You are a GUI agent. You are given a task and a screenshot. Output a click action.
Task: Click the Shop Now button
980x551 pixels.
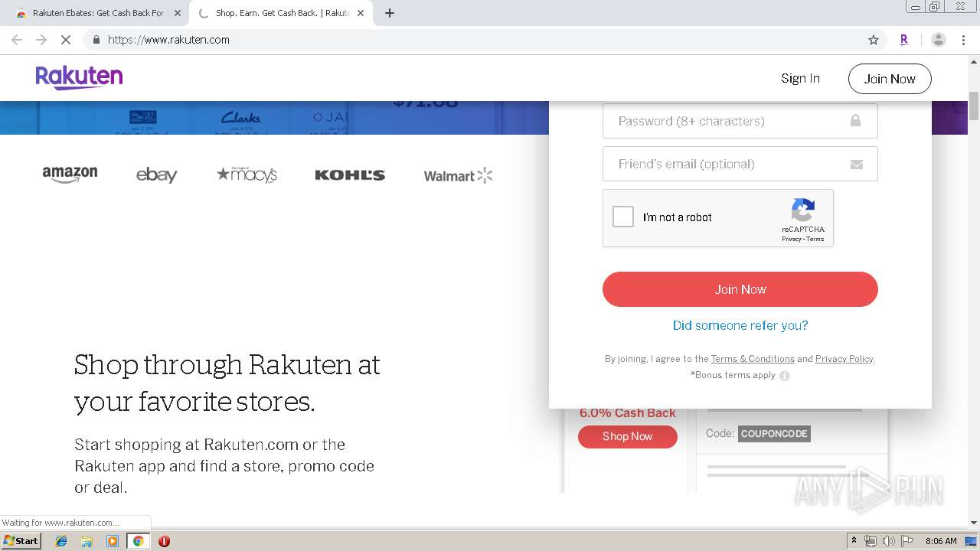pos(628,436)
